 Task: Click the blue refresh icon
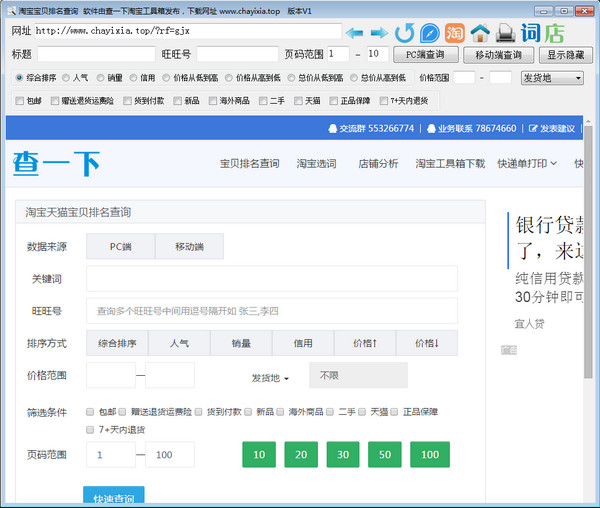click(x=404, y=33)
